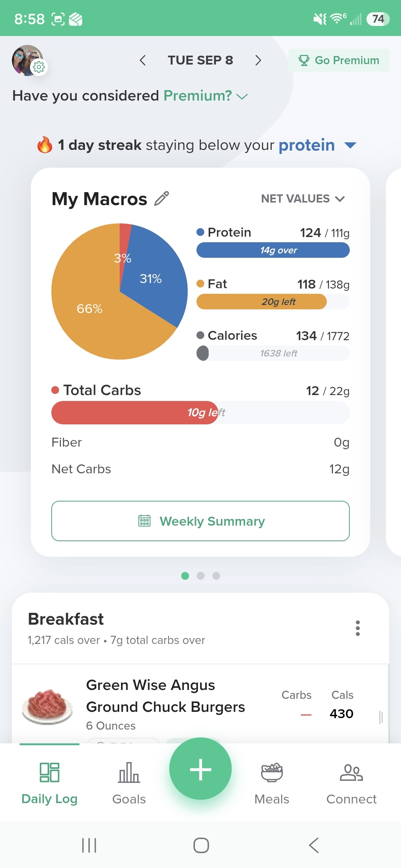Screen dimensions: 401x868
Task: Switch to the Daily Log tab
Action: pyautogui.click(x=49, y=783)
